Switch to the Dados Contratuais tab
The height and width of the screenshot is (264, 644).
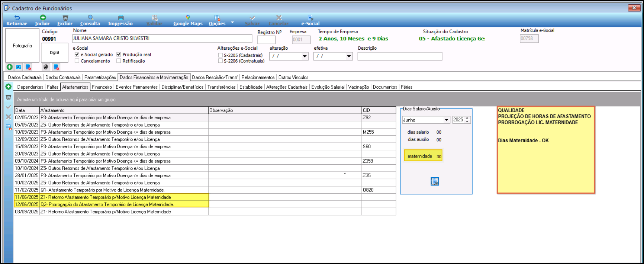(x=63, y=77)
